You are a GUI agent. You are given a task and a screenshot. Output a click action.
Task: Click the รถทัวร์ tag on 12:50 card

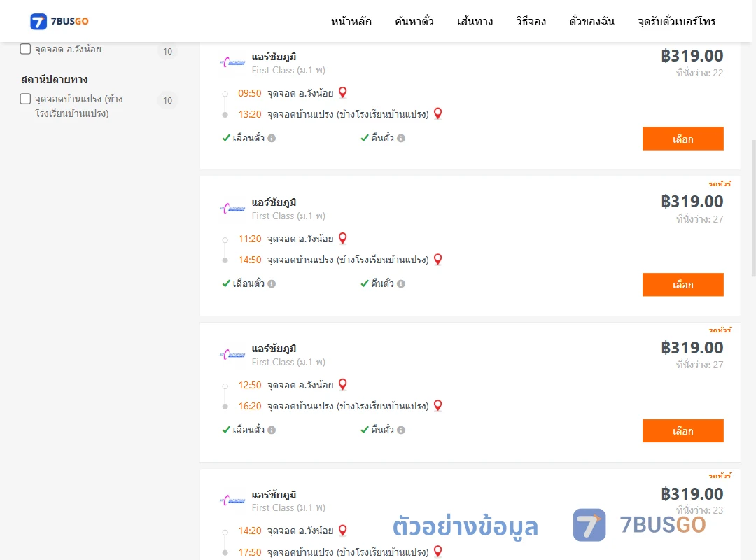(x=720, y=330)
